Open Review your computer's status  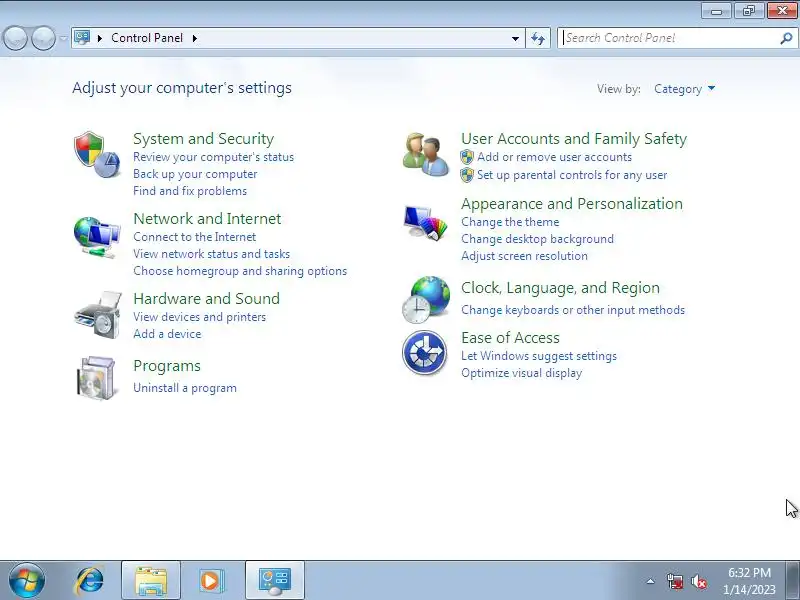pos(213,157)
